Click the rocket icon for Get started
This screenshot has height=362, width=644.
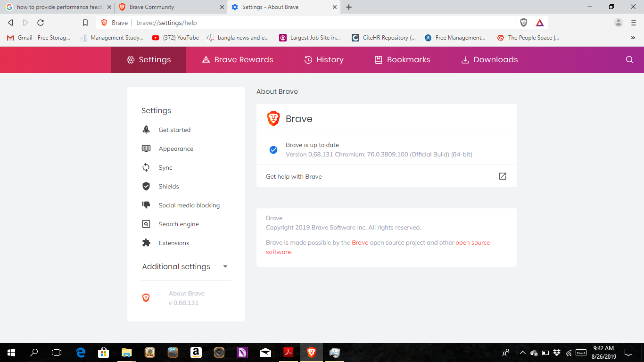coord(146,130)
